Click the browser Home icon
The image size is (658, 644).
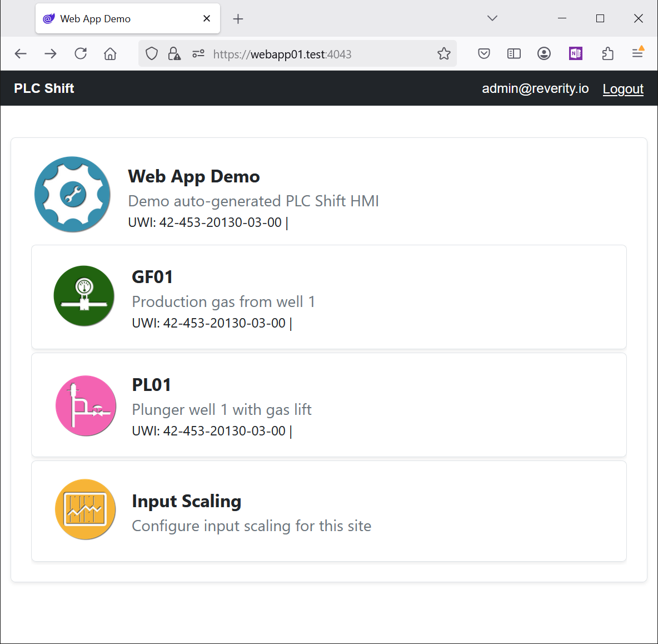[x=110, y=54]
